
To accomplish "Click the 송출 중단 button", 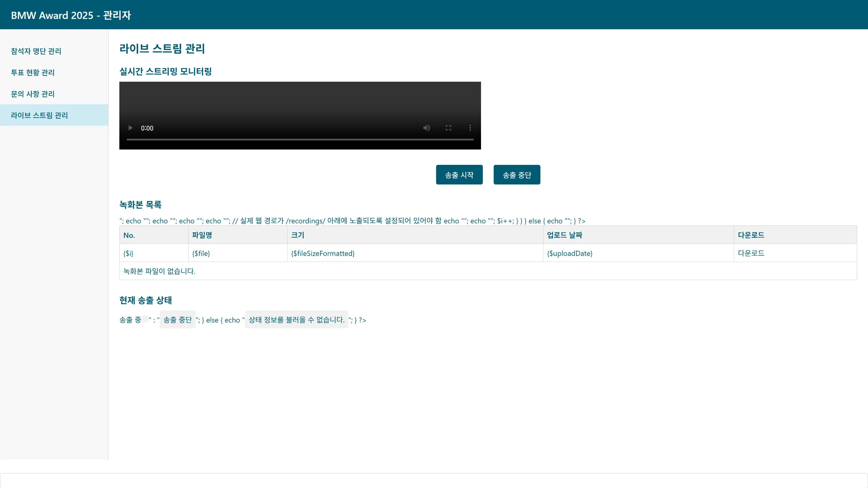I will (x=517, y=175).
